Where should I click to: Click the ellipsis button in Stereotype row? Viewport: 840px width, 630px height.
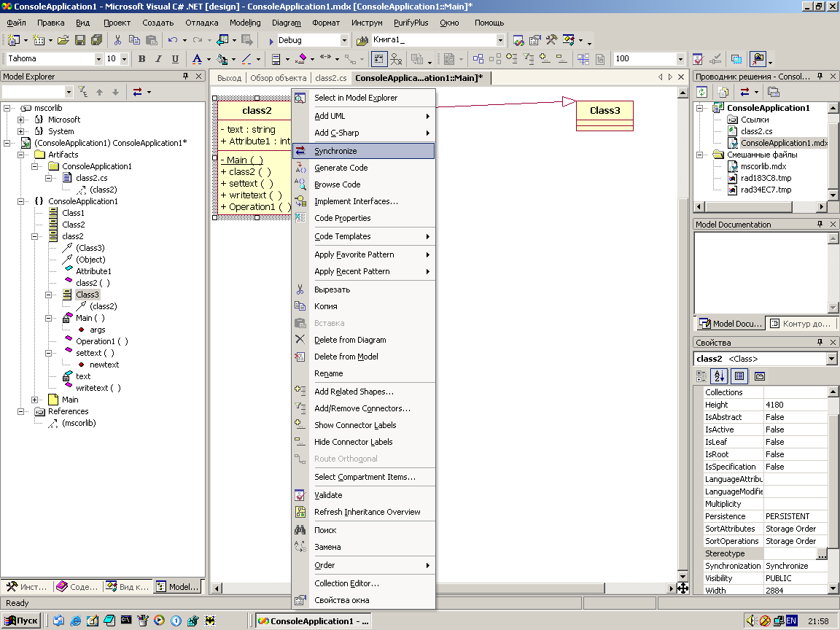[822, 554]
